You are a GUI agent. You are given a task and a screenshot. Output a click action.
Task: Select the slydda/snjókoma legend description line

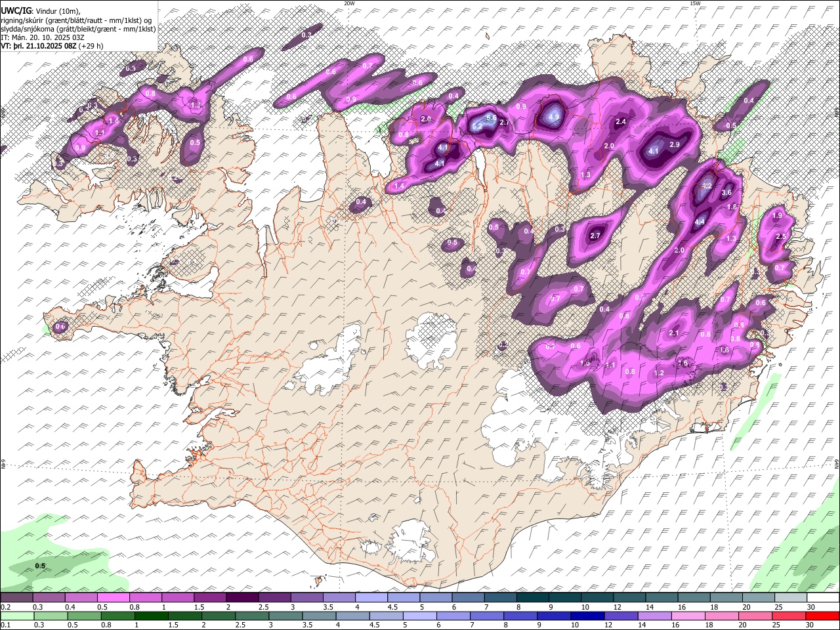(78, 29)
